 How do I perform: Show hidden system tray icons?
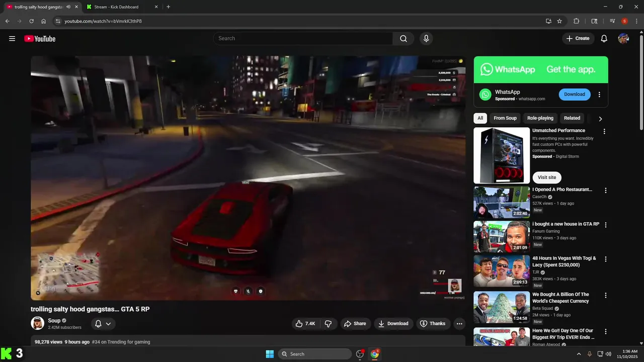click(x=579, y=354)
